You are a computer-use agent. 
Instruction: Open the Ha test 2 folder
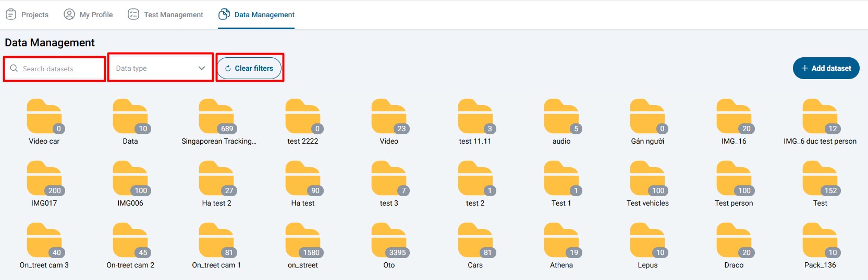tap(216, 179)
